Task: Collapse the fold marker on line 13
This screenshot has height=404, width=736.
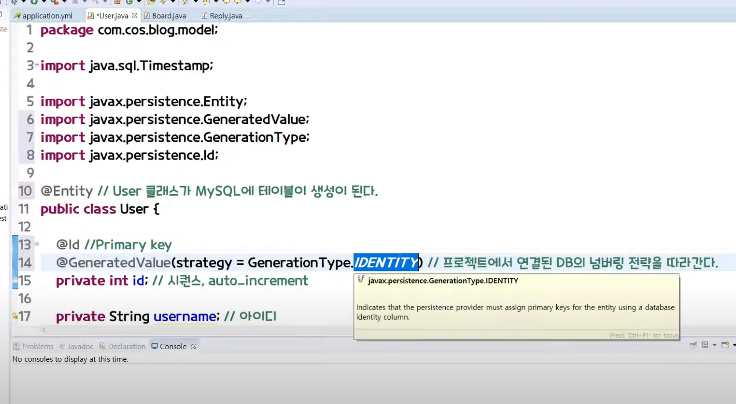Action: (37, 244)
